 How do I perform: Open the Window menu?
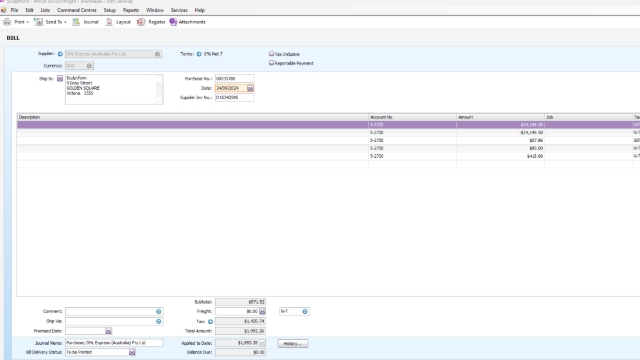point(155,10)
